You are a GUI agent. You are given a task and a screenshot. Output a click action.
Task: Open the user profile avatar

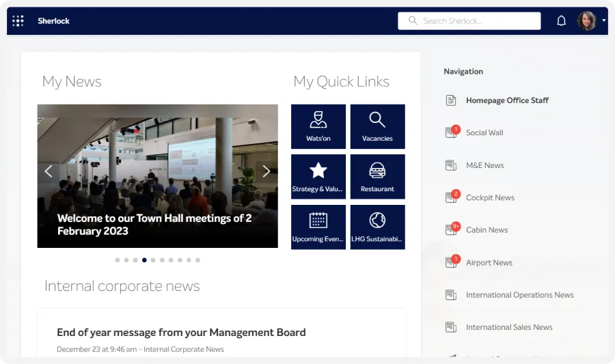pos(586,20)
